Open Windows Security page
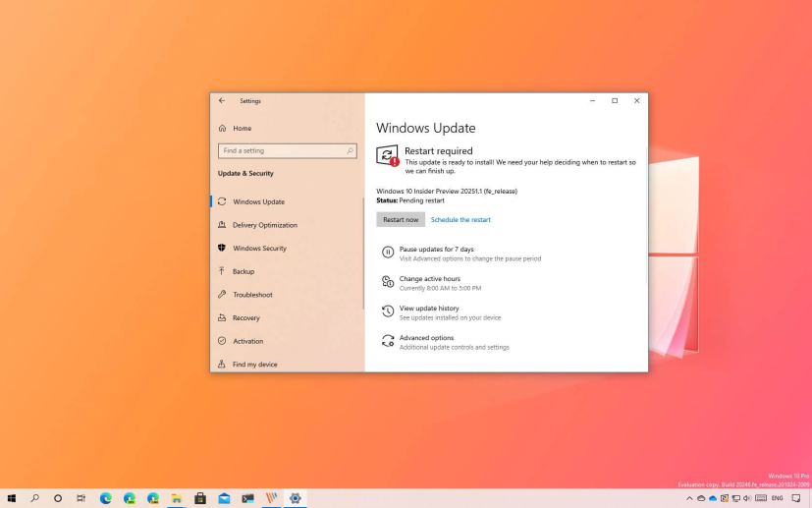Screen dimensions: 812x508 [x=259, y=249]
